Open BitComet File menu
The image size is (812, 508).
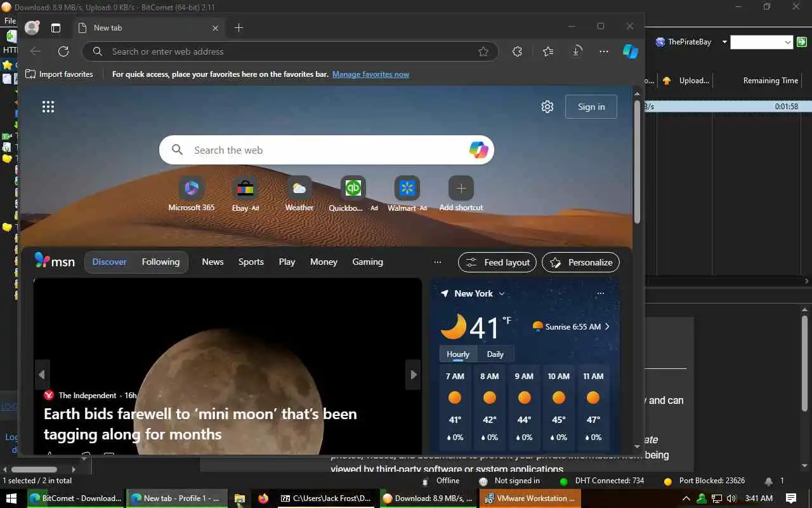click(x=10, y=21)
